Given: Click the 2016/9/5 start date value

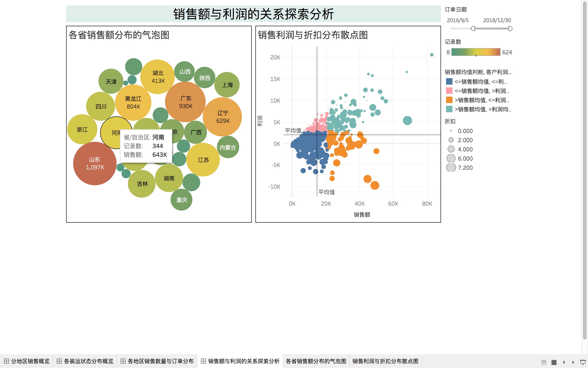Looking at the screenshot, I should 458,20.
